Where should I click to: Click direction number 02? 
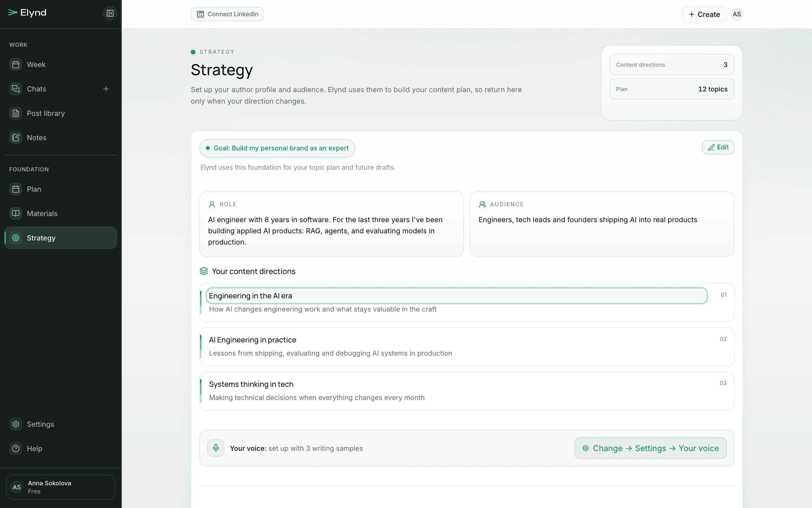tap(723, 339)
